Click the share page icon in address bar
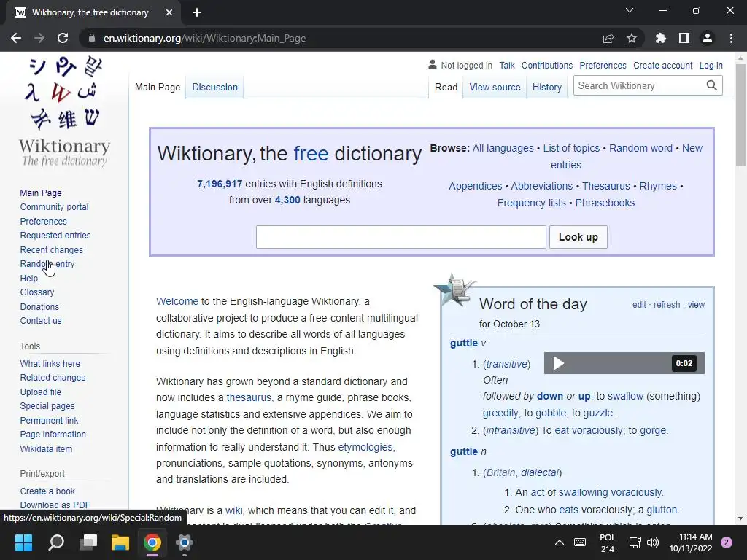Image resolution: width=747 pixels, height=560 pixels. pos(608,38)
